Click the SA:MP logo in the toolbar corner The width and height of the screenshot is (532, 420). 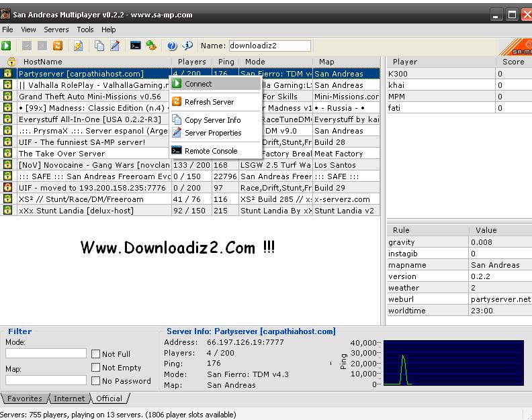516,46
